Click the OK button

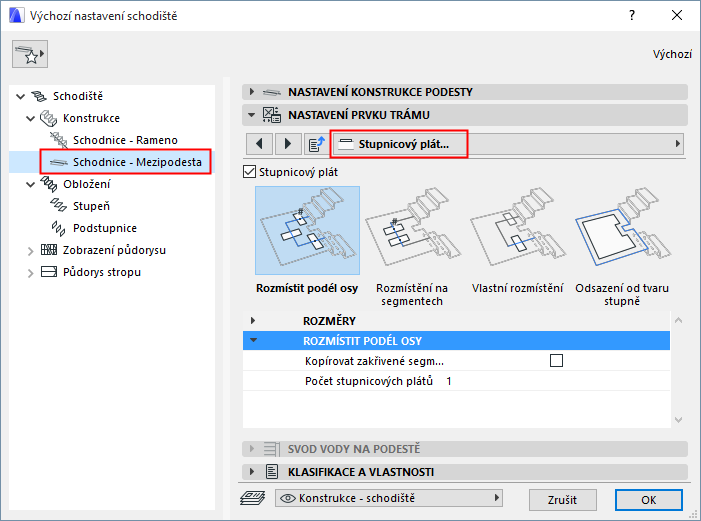point(648,500)
